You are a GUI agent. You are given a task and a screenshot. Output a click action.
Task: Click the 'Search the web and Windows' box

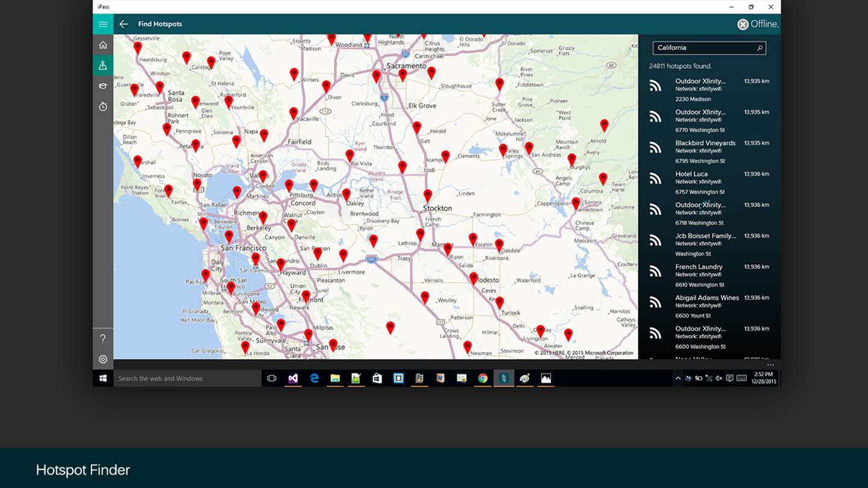tap(187, 378)
